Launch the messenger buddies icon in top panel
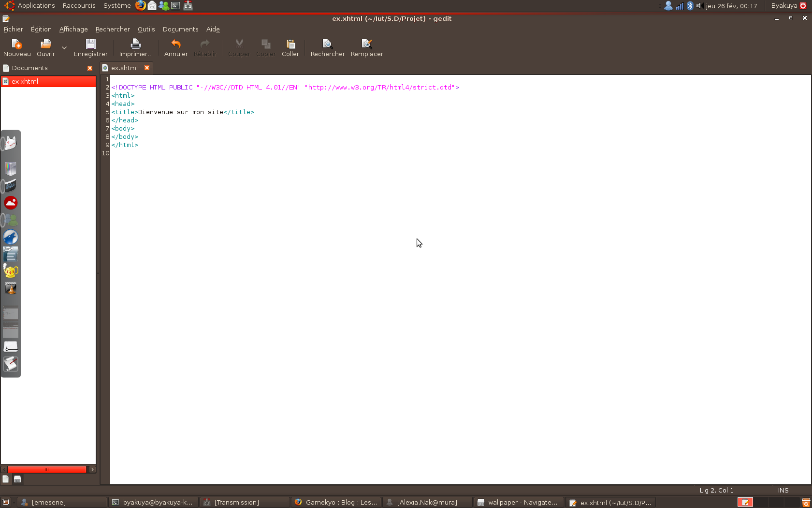The image size is (812, 508). (164, 5)
